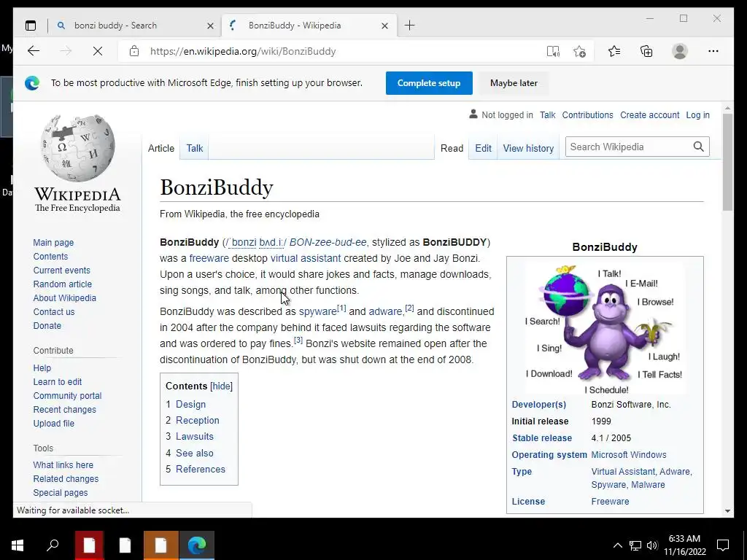Click scrollbar down arrow
This screenshot has height=560, width=747.
coord(727,511)
